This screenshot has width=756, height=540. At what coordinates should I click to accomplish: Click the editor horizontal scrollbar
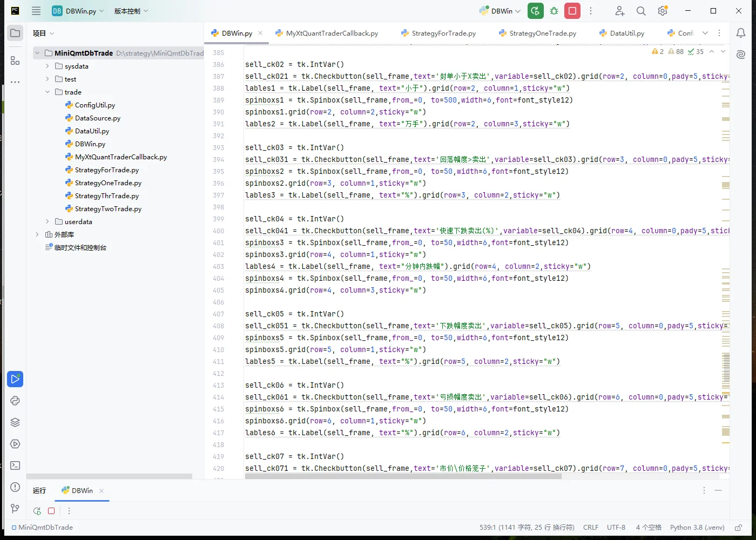tap(403, 476)
